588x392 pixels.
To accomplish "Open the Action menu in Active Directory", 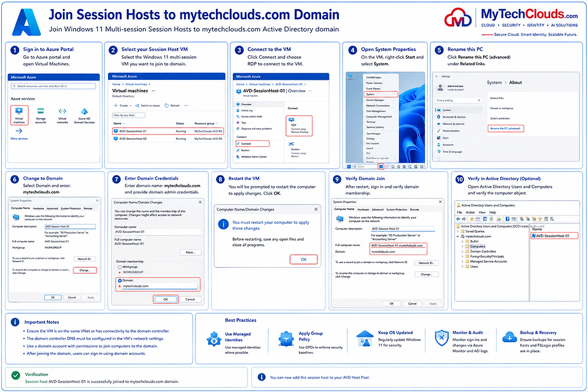I will (x=470, y=213).
